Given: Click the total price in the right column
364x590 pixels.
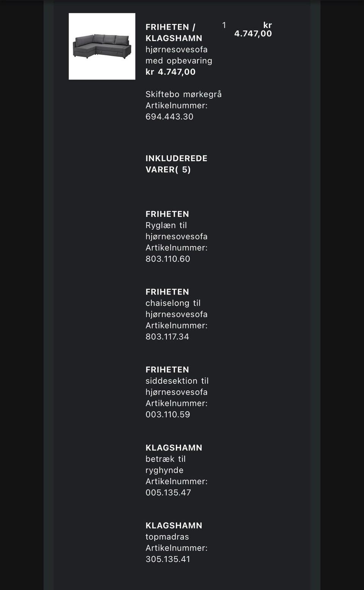Looking at the screenshot, I should click(253, 30).
